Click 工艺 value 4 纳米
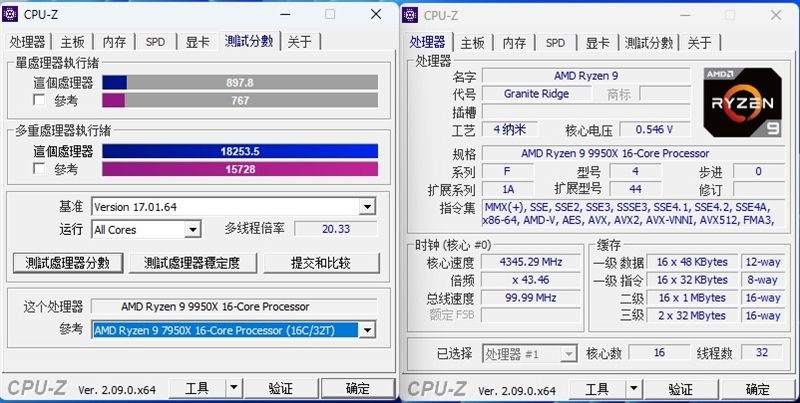Image resolution: width=800 pixels, height=403 pixels. click(x=509, y=129)
